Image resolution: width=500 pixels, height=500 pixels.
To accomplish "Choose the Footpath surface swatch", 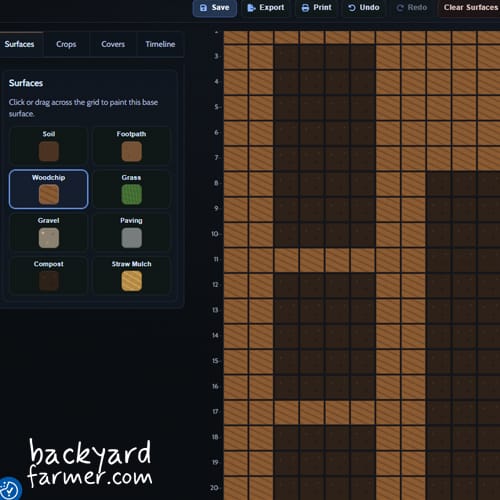I will pyautogui.click(x=131, y=146).
